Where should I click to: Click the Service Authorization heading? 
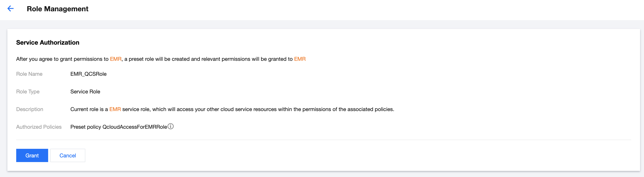48,43
